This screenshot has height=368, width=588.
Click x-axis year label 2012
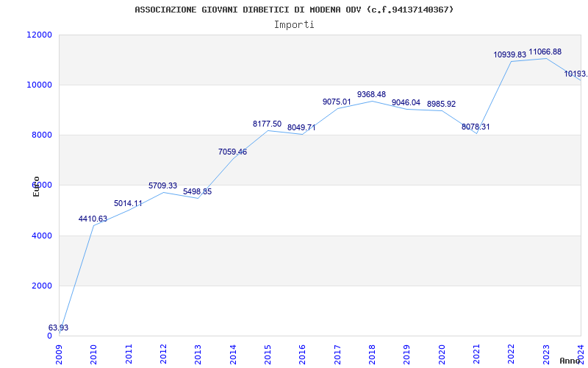click(x=163, y=354)
